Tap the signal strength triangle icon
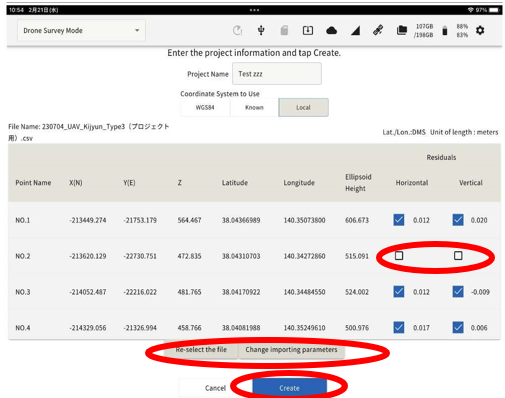 click(x=355, y=31)
